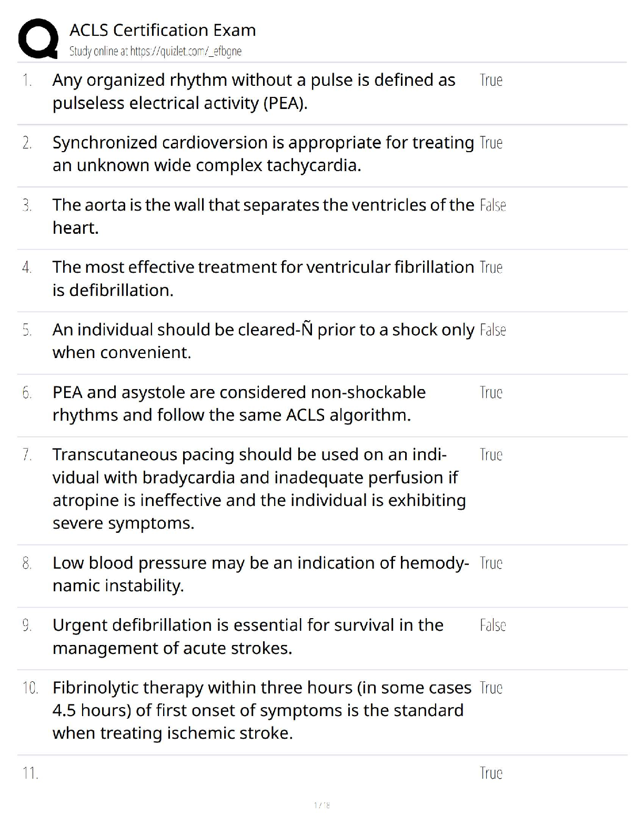Select the PEA and asystole statement
This screenshot has height=834, width=644.
coord(239,404)
